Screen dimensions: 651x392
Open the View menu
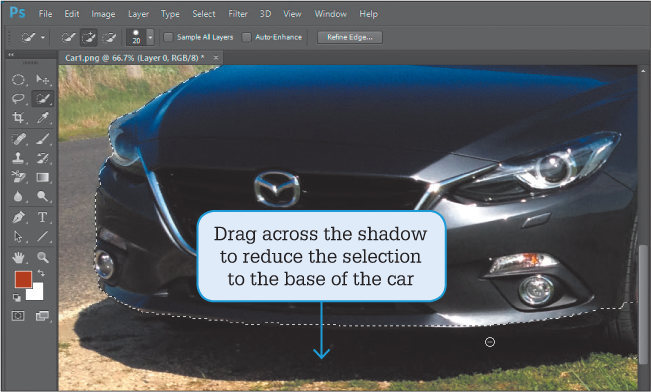(x=292, y=14)
